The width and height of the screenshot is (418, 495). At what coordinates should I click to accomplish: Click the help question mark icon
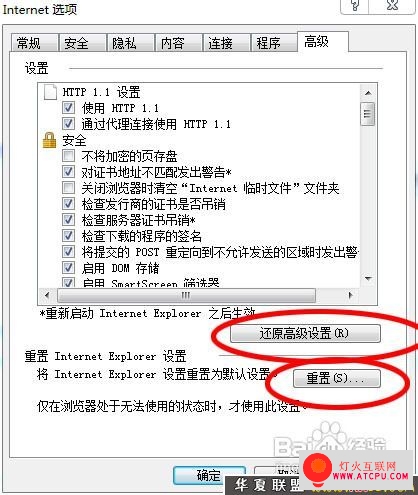355,6
